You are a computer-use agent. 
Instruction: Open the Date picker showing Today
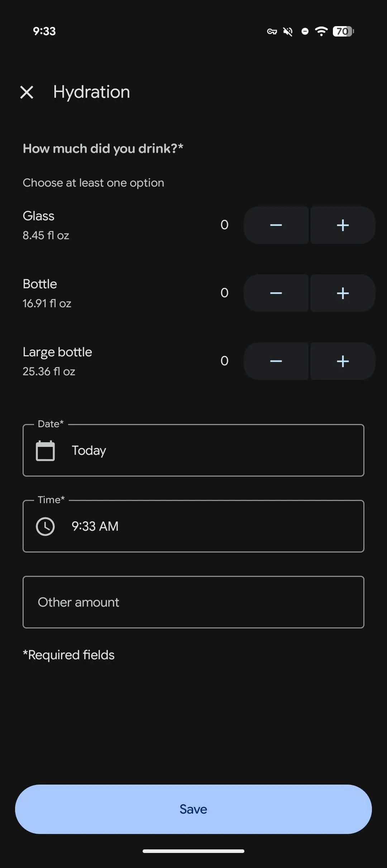(193, 450)
